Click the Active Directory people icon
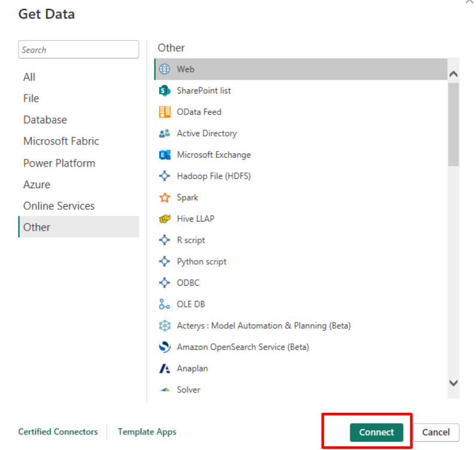Viewport: 476px width, 450px height. pos(165,134)
